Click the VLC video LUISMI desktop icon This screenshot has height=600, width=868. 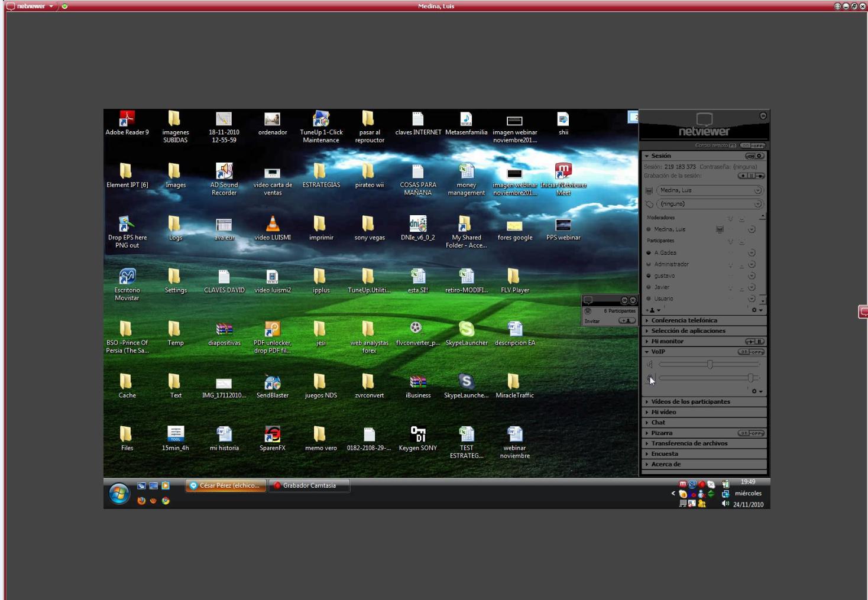(272, 225)
